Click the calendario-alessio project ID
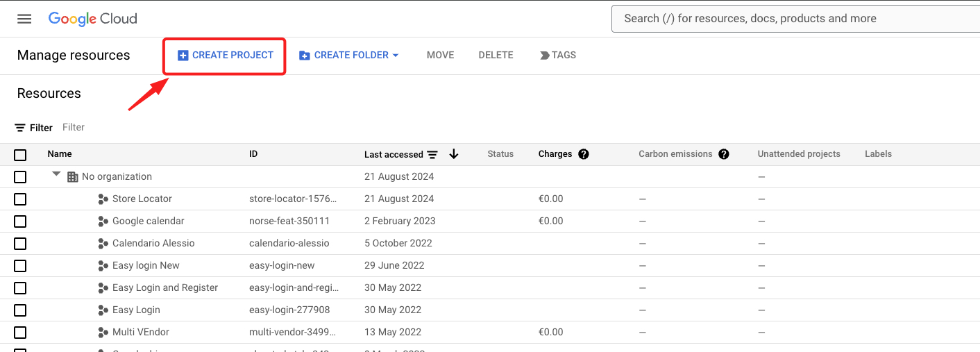The height and width of the screenshot is (352, 980). click(289, 244)
